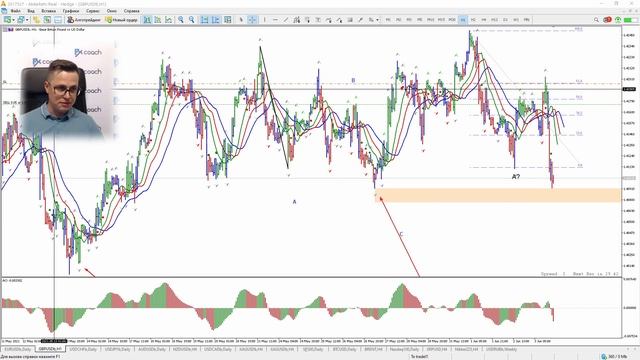
Task: Open the Графики menu
Action: 71,11
